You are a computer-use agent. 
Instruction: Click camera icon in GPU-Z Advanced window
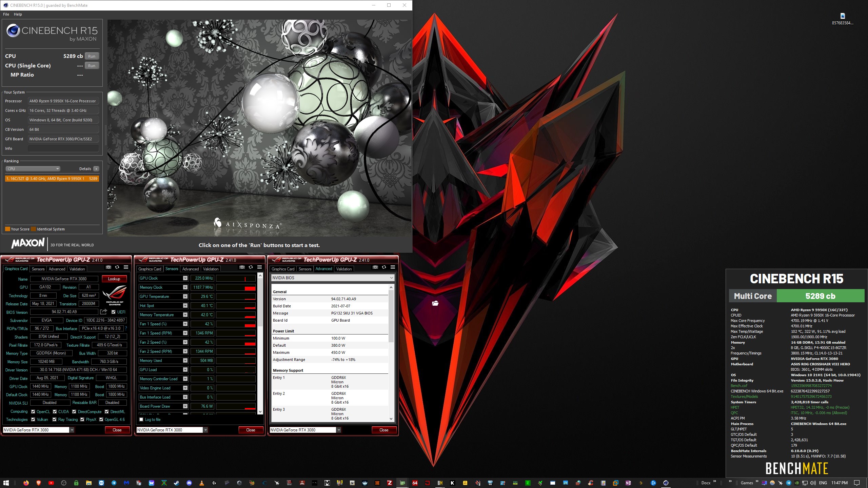coord(375,267)
